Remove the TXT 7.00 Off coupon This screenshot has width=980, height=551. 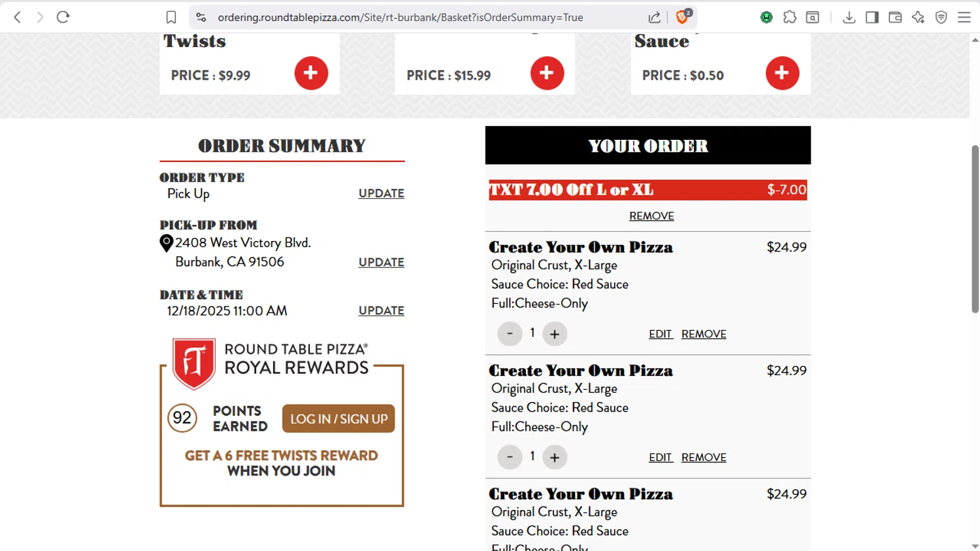651,216
